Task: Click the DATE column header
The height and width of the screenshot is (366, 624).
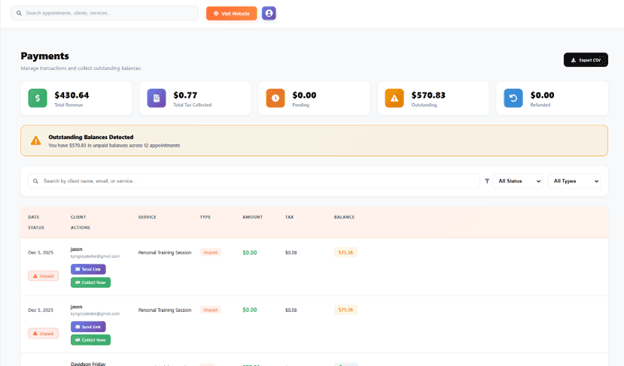Action: click(x=33, y=217)
